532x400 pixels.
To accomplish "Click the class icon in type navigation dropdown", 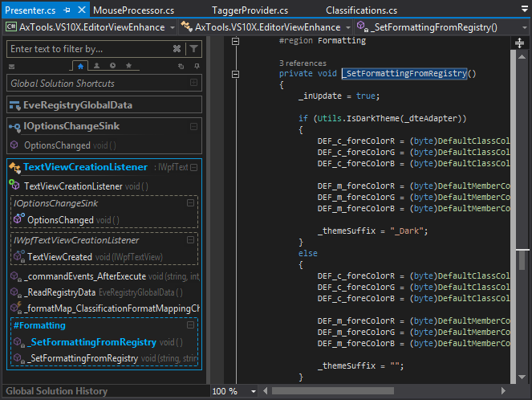I will 186,27.
